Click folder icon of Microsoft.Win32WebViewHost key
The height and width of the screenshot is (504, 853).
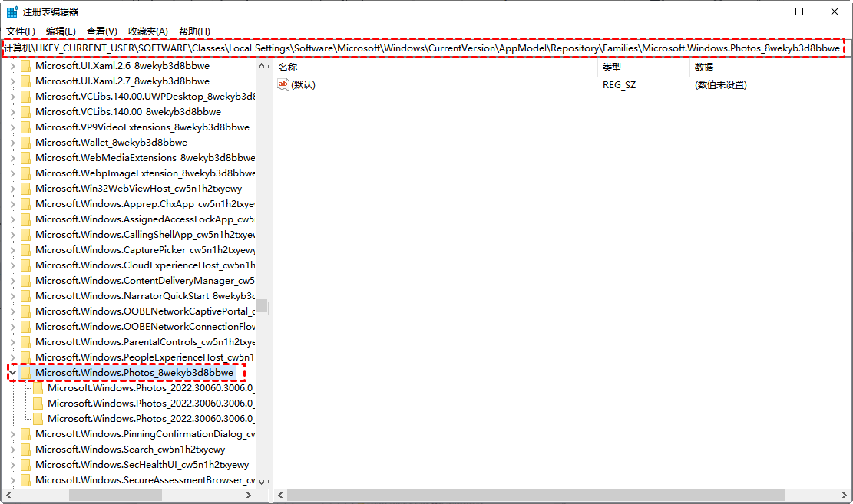(x=26, y=188)
